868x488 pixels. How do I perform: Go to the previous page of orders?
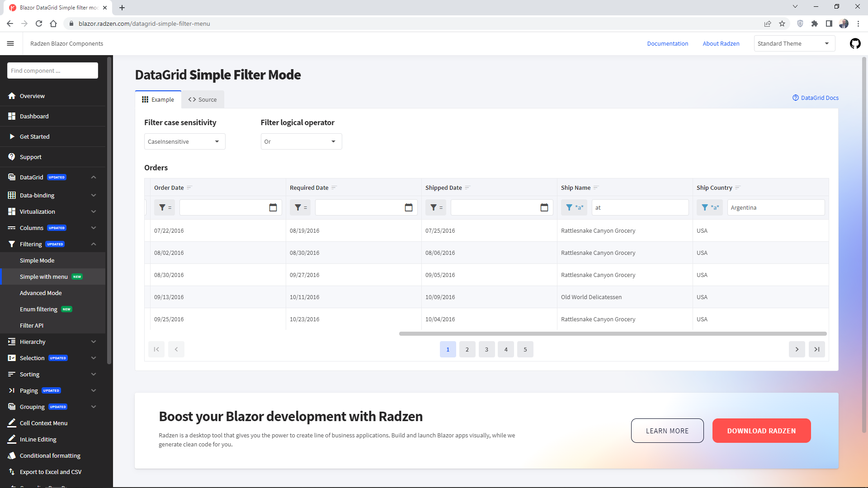tap(176, 349)
